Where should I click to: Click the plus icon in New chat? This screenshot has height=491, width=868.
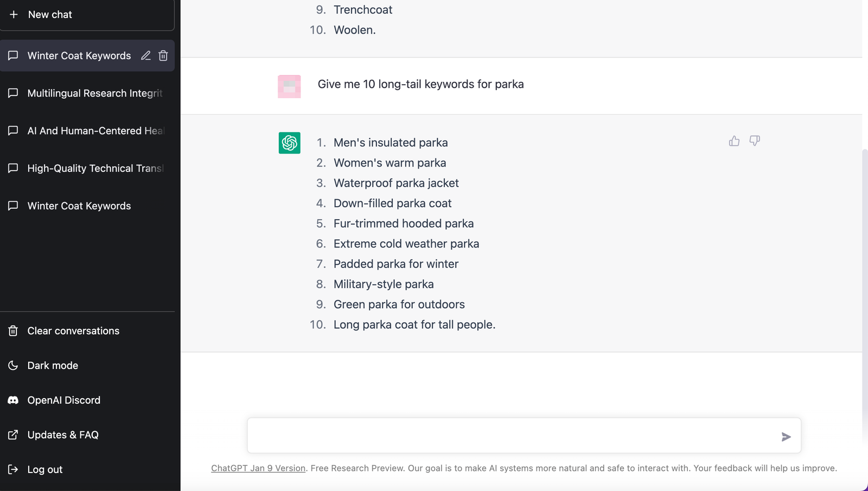14,15
